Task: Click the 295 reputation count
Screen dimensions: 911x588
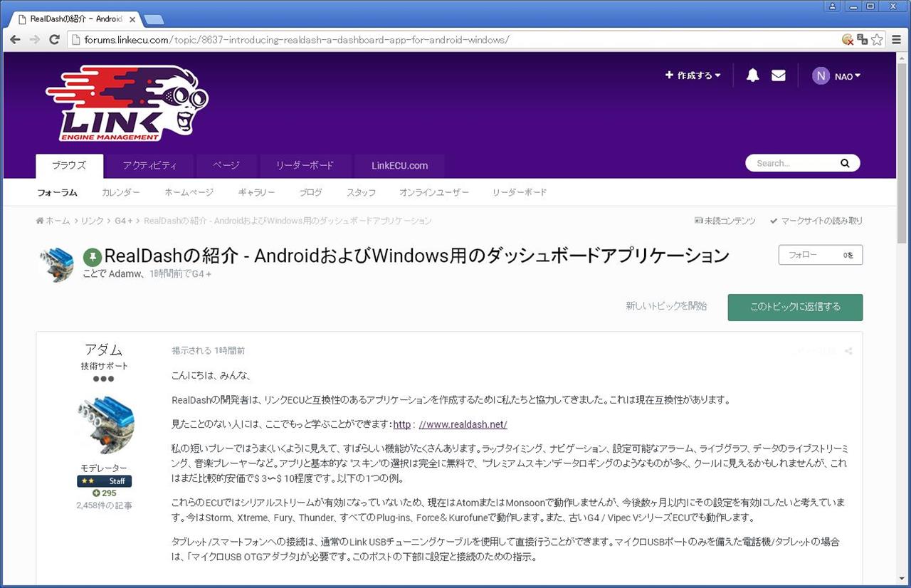Action: coord(104,493)
